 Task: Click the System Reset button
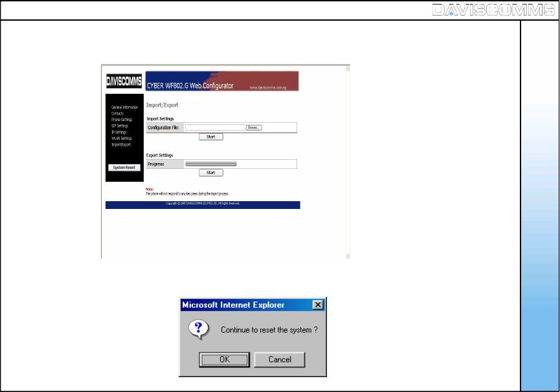(124, 168)
